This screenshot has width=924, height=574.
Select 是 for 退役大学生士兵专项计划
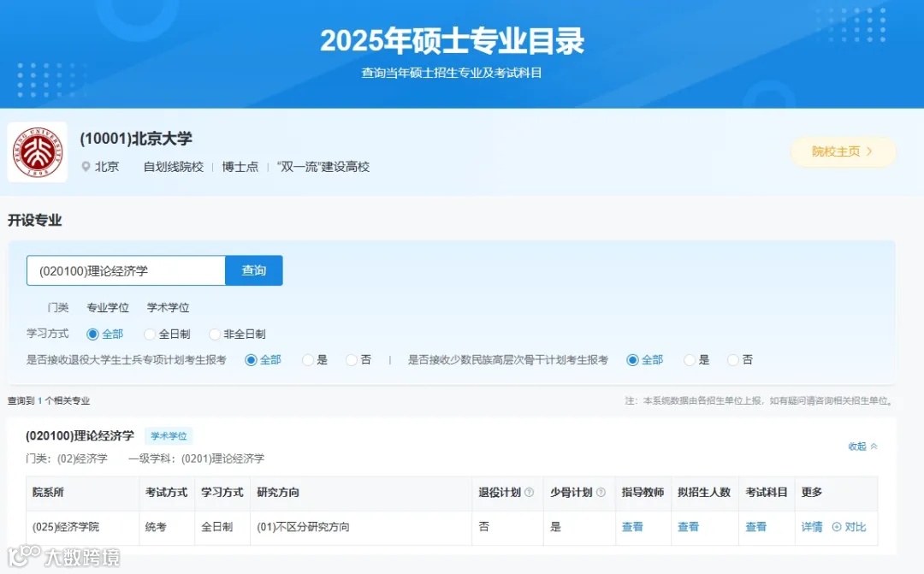point(315,360)
